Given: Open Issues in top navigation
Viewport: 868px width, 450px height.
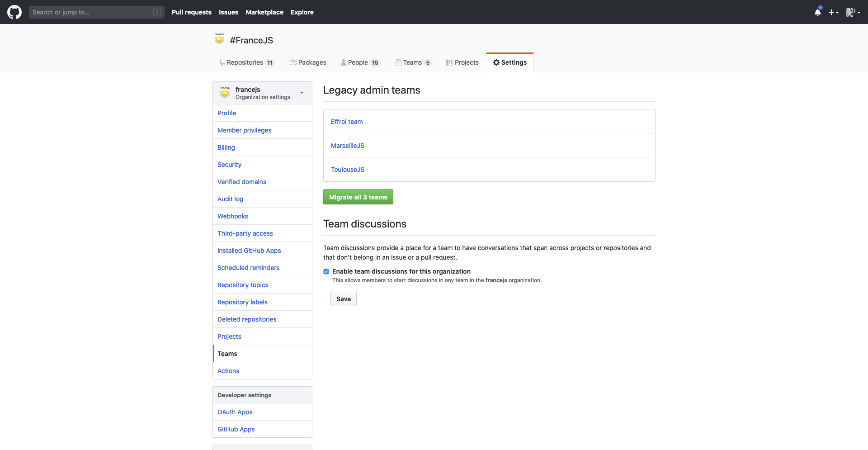Looking at the screenshot, I should [x=228, y=12].
